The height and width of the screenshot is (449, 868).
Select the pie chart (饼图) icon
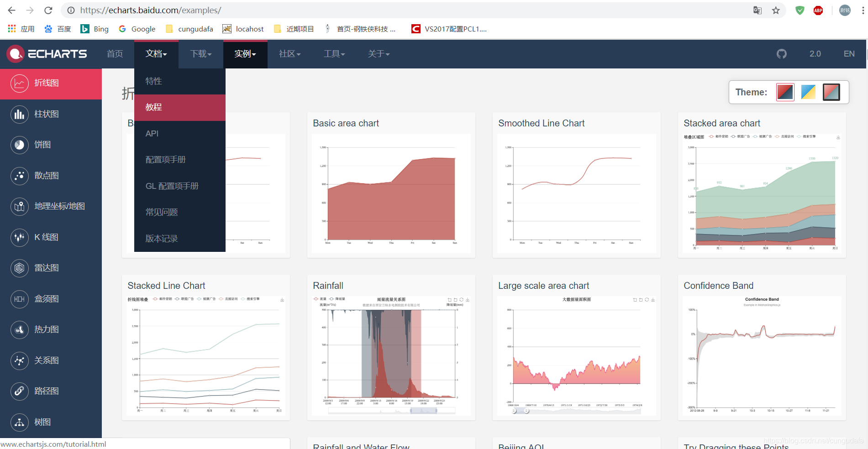point(19,145)
